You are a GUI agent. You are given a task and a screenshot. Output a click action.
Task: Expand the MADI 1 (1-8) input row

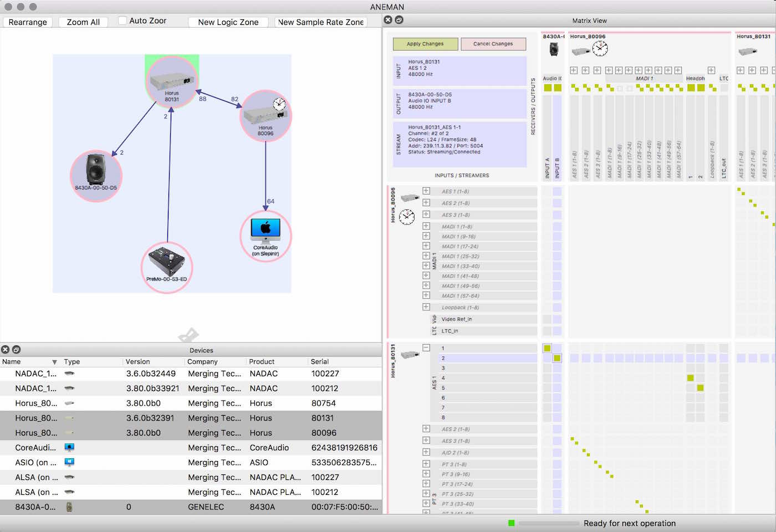pyautogui.click(x=426, y=226)
